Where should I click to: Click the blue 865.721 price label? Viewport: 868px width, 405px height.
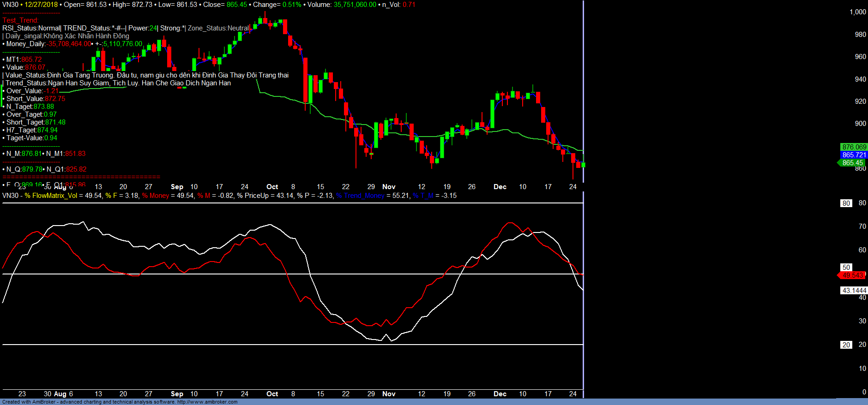click(854, 155)
